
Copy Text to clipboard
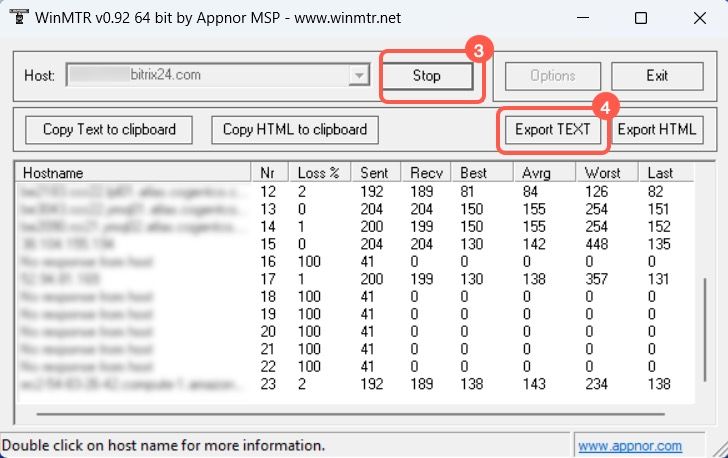click(109, 130)
